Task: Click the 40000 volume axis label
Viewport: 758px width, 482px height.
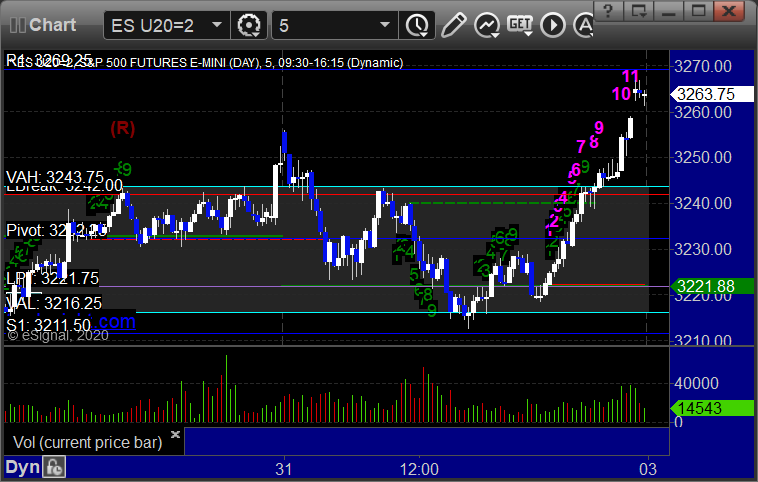Action: [x=696, y=383]
